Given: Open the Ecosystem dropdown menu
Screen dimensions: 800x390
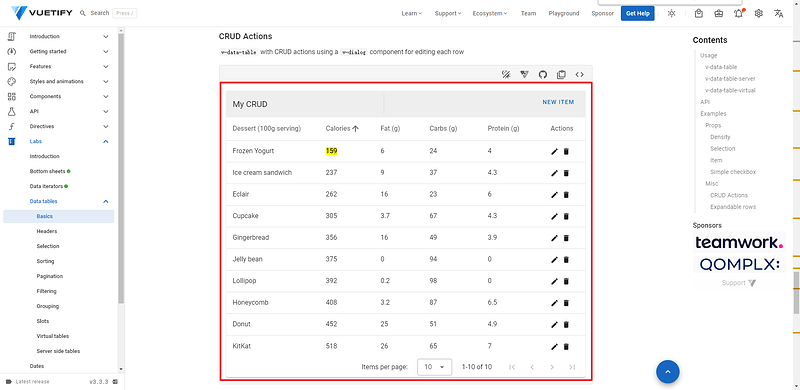Looking at the screenshot, I should [490, 13].
